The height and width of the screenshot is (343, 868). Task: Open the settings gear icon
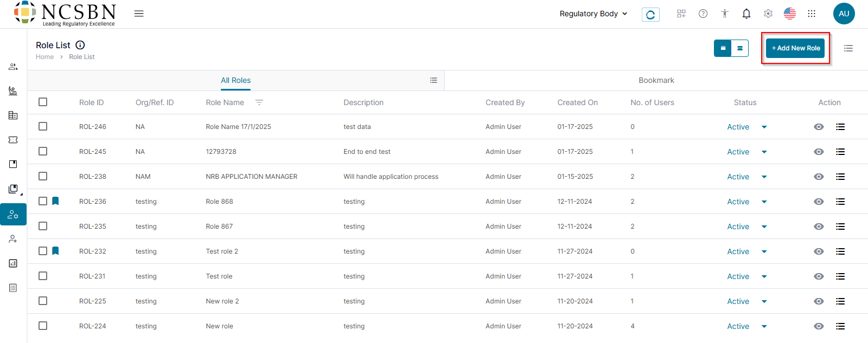(768, 14)
